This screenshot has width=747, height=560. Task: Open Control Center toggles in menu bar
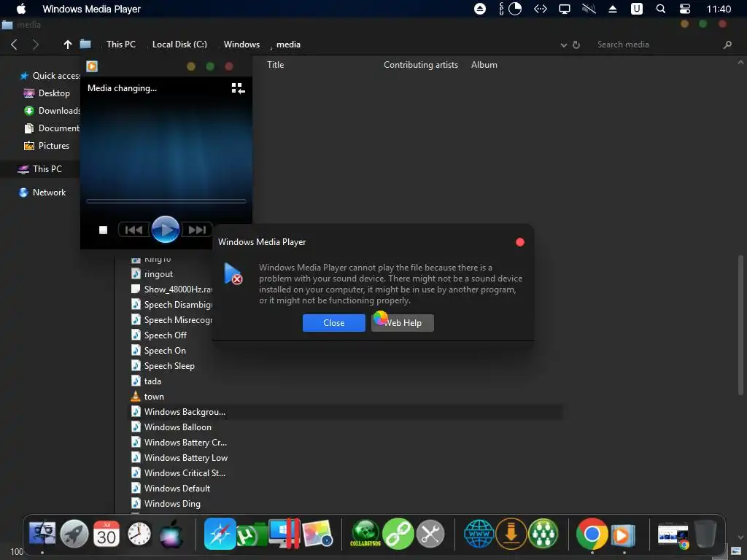coord(684,9)
